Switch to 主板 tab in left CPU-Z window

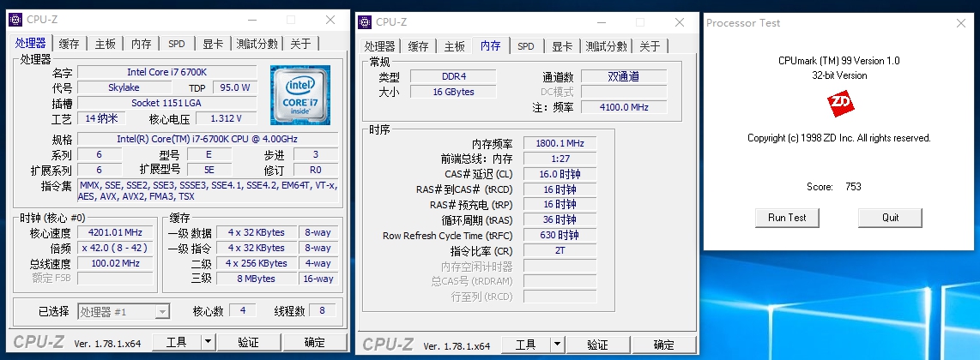tap(105, 44)
